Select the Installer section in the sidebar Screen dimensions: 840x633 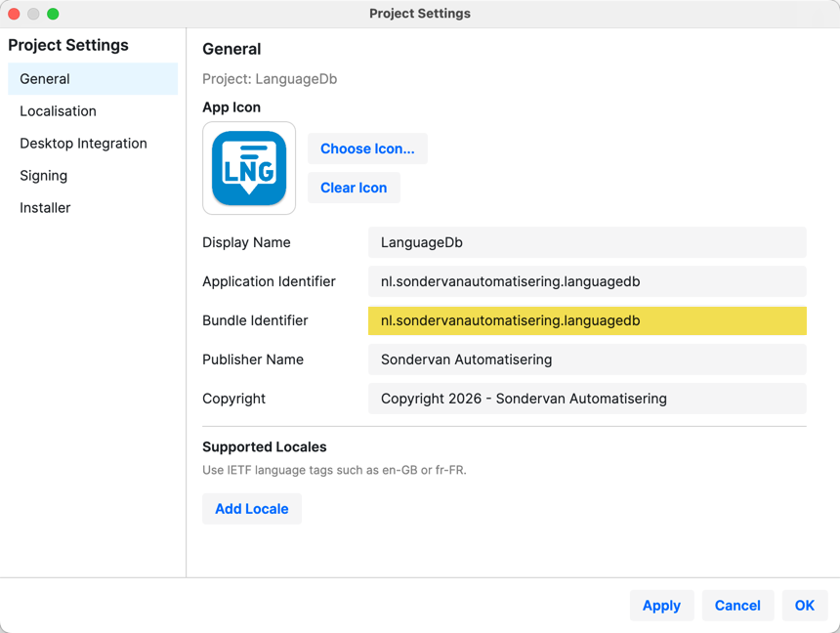pos(93,207)
